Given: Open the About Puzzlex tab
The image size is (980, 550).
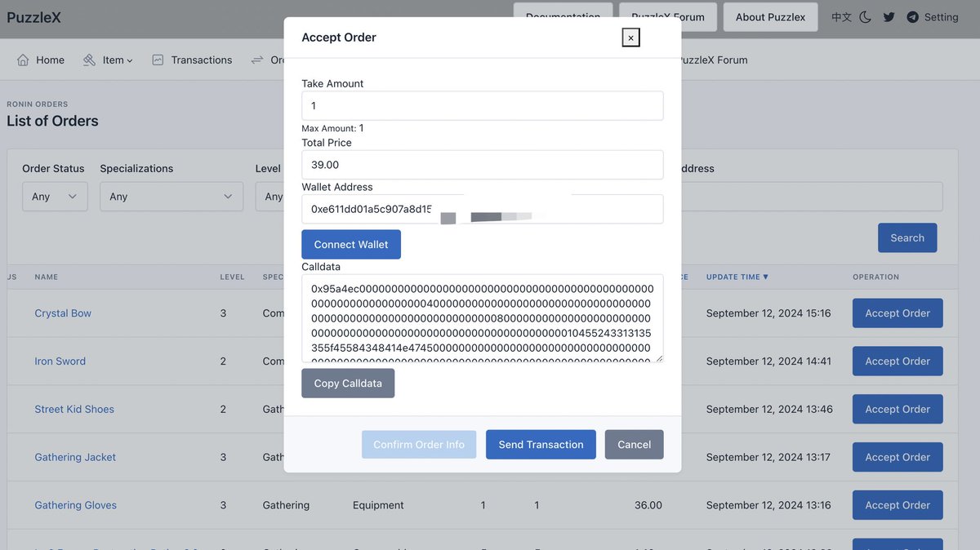Looking at the screenshot, I should [x=769, y=16].
